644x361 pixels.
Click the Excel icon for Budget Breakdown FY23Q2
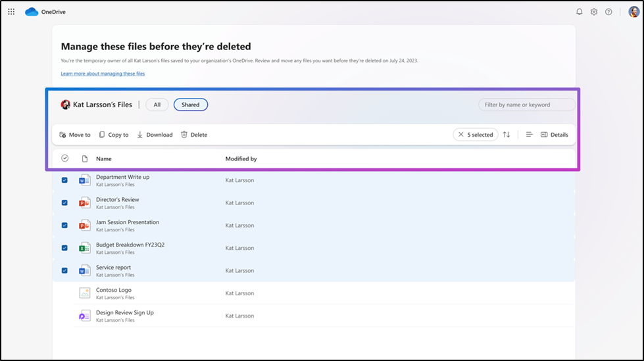point(84,248)
